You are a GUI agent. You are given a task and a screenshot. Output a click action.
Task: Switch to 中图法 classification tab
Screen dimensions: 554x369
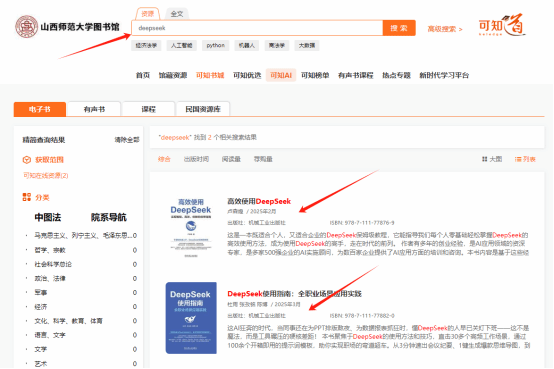[x=48, y=217]
